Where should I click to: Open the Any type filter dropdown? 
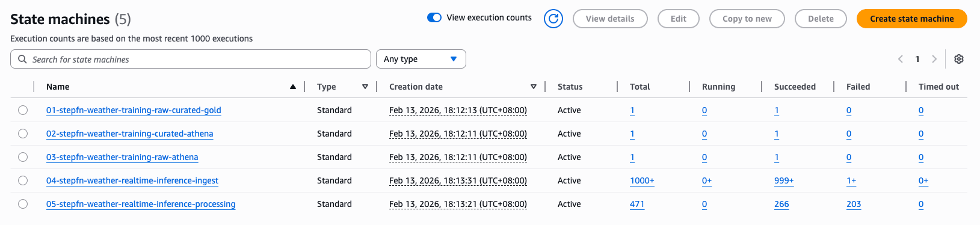click(421, 59)
